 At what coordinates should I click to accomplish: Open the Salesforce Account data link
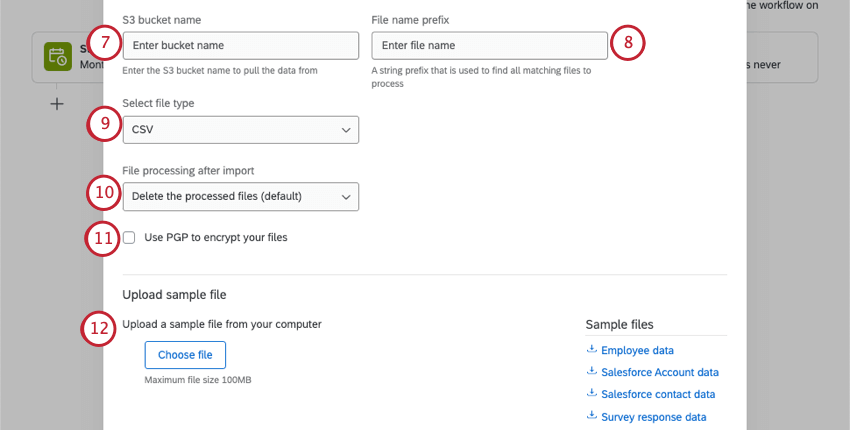660,373
